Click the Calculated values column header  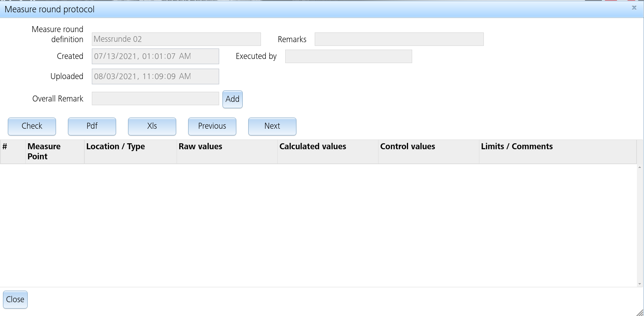click(328, 152)
